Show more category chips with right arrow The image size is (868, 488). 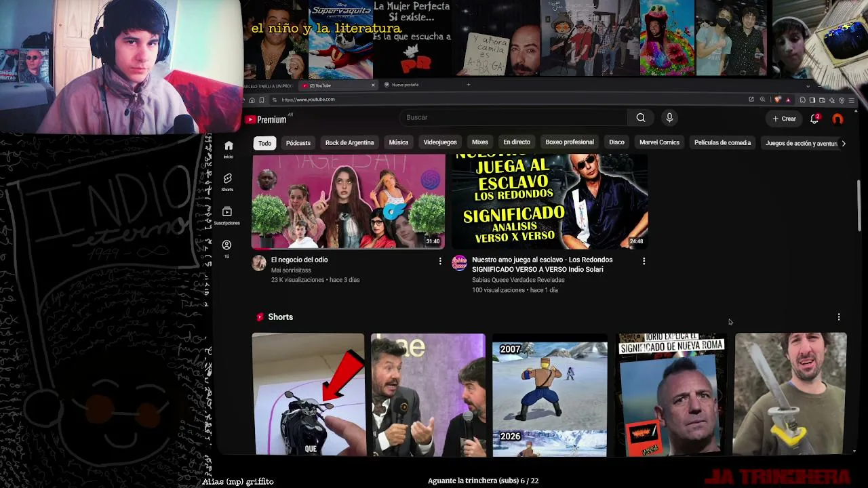pyautogui.click(x=844, y=143)
